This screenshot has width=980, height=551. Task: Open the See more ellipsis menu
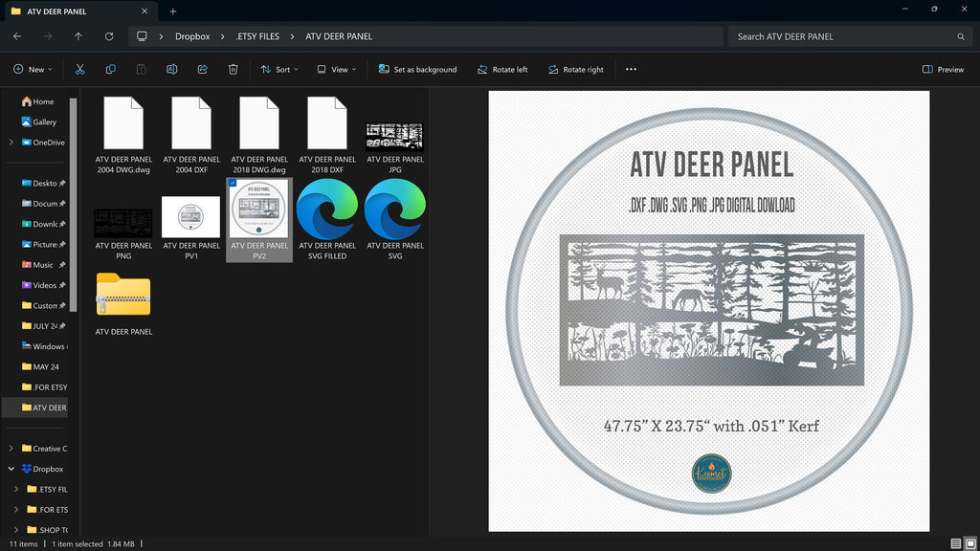[x=631, y=69]
